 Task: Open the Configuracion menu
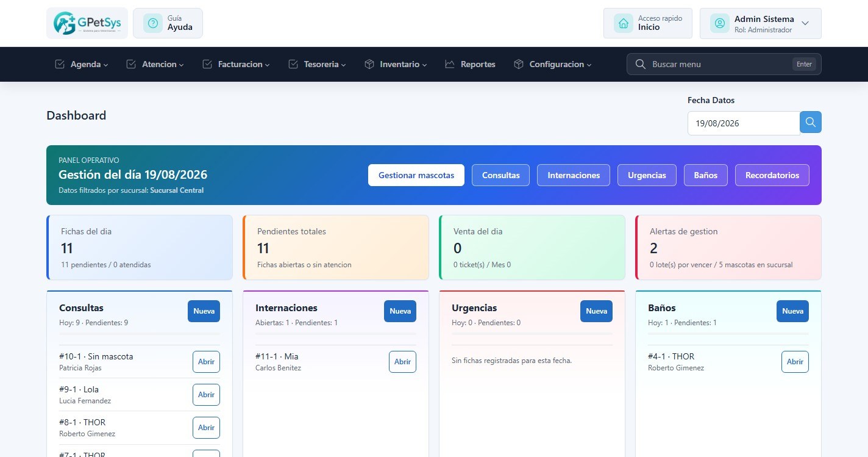552,64
